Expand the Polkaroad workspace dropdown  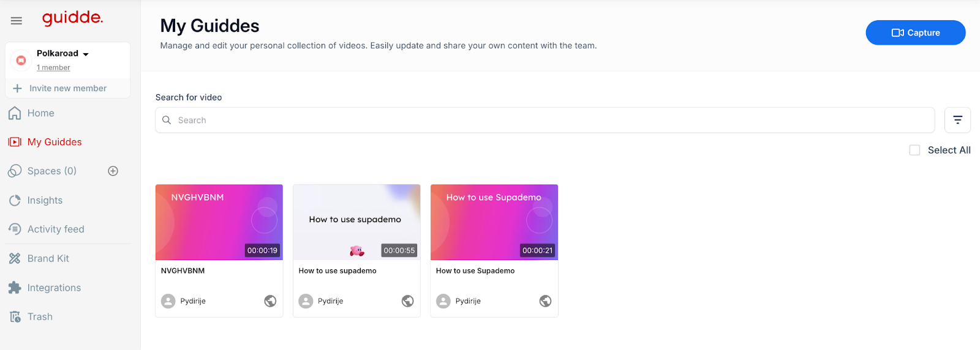pos(86,54)
